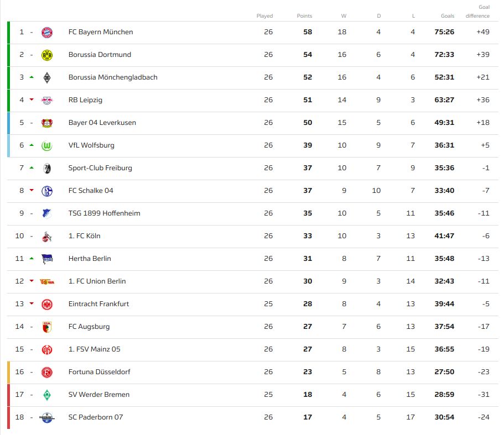The height and width of the screenshot is (435, 504).
Task: Select the Eintracht Frankfurt eagle logo
Action: click(x=47, y=304)
